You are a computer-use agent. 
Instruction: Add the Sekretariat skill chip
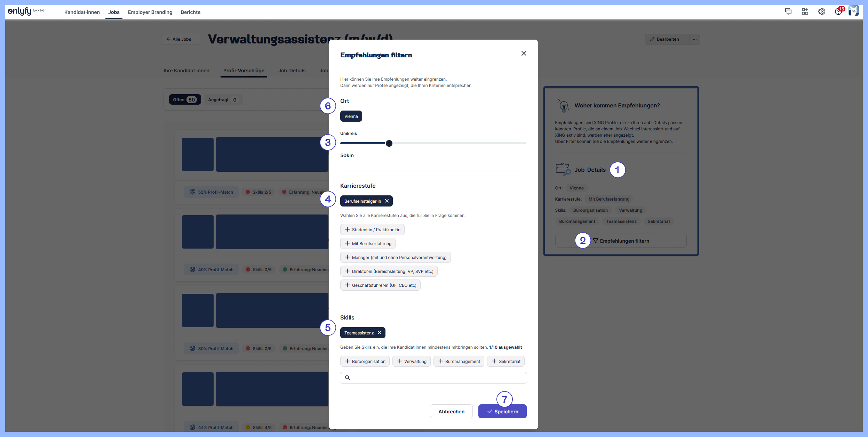(x=506, y=361)
